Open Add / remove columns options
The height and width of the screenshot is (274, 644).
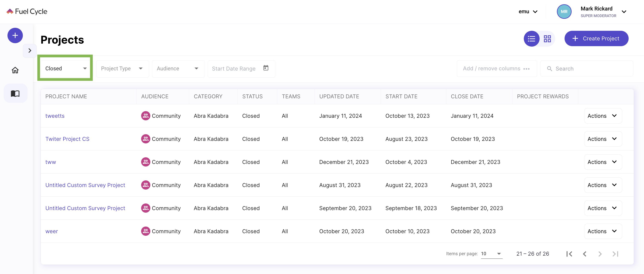pyautogui.click(x=496, y=69)
